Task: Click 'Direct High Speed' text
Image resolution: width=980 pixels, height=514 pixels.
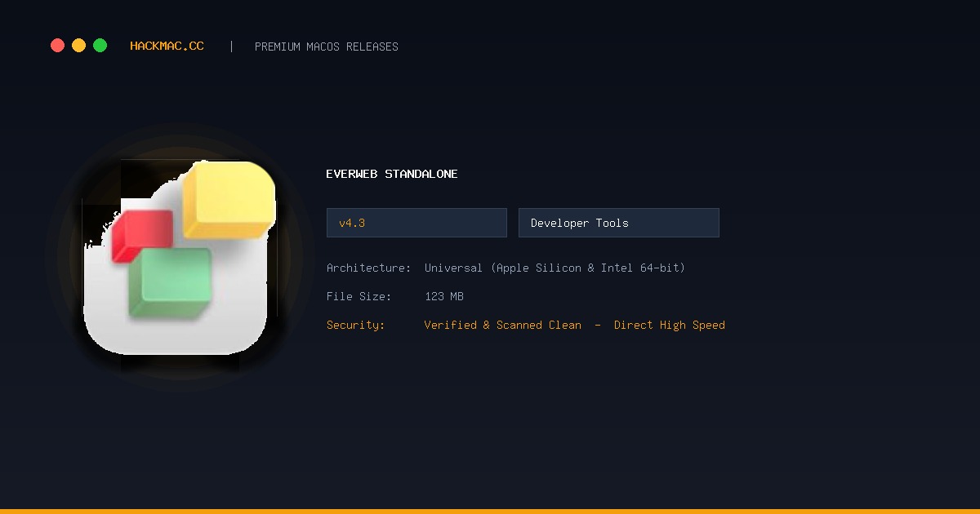Action: pos(670,325)
